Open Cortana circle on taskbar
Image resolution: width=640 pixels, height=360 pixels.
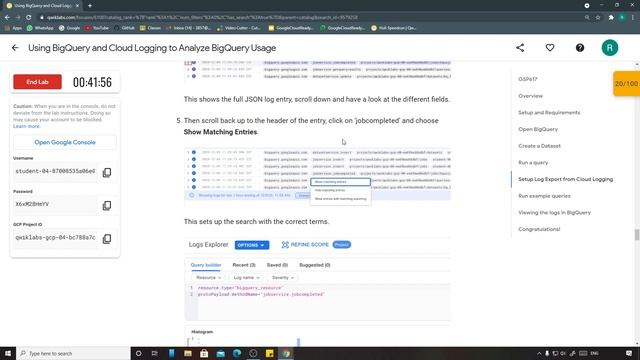pyautogui.click(x=138, y=353)
